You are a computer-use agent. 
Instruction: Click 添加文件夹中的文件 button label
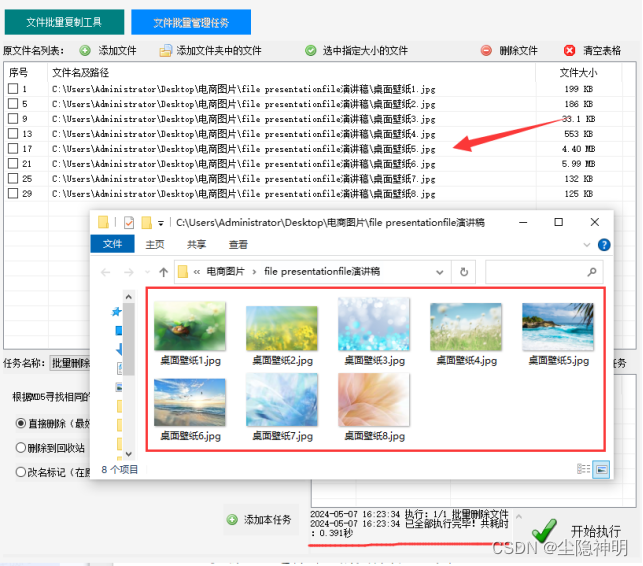point(219,50)
